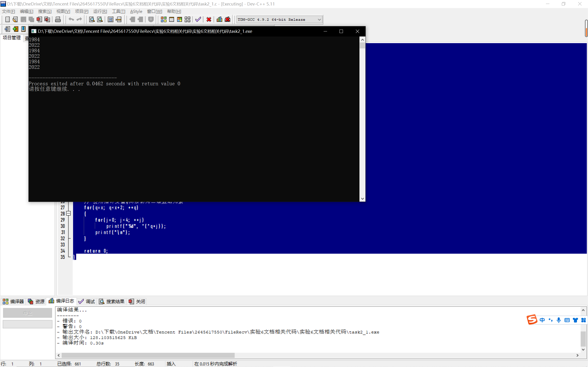Collapse the code fold at line 28
588x367 pixels.
[x=68, y=213]
